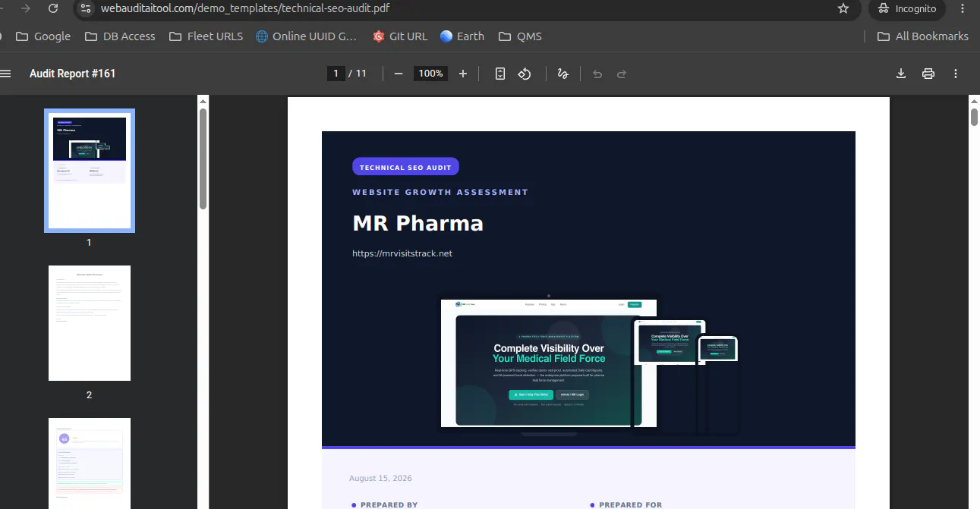Rotate the PDF counterclockwise

[x=525, y=74]
